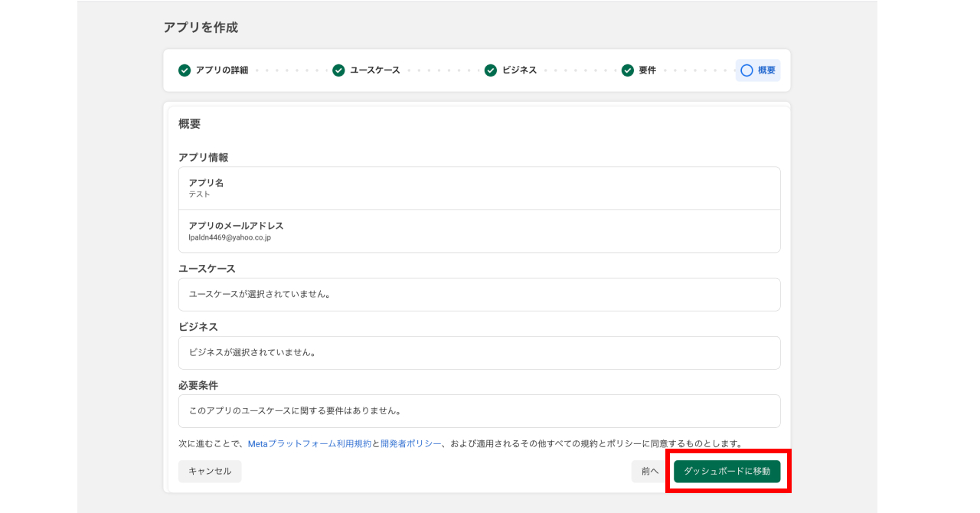Click the 前へ button to go back

[x=649, y=472]
